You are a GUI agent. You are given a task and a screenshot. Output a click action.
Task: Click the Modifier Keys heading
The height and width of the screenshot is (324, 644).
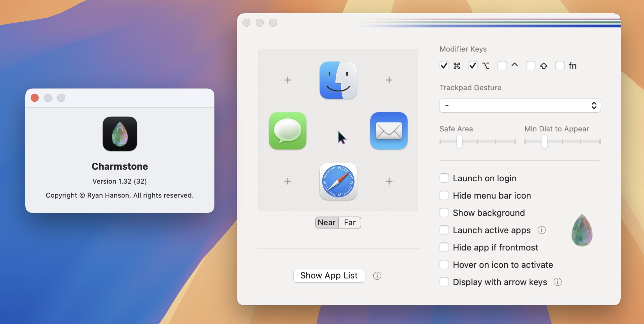coord(463,49)
